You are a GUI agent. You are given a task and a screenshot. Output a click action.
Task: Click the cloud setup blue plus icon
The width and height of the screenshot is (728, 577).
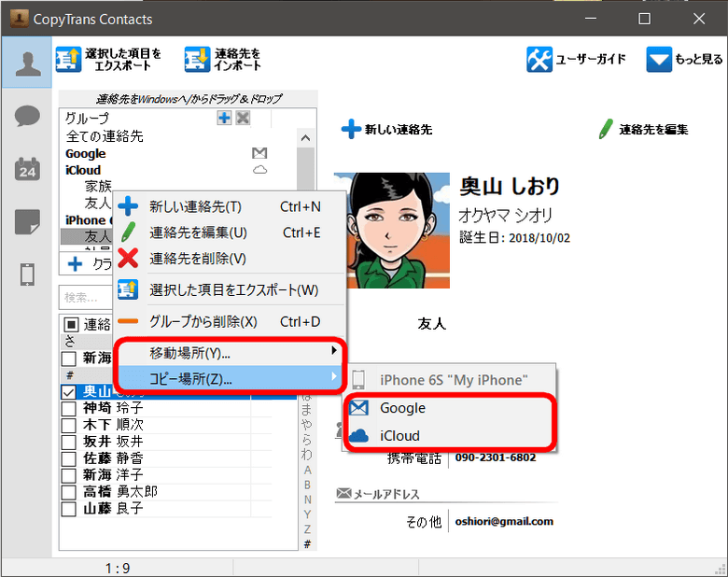click(75, 264)
